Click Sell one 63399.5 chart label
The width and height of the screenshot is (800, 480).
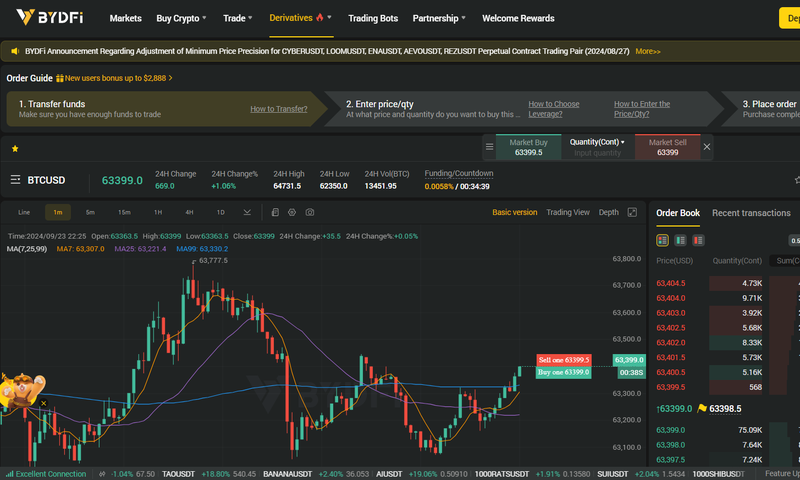pos(564,360)
